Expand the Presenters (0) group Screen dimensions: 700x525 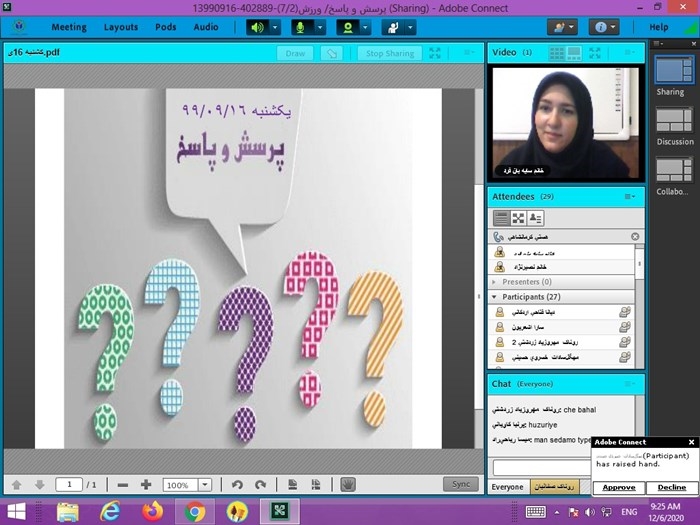[494, 282]
